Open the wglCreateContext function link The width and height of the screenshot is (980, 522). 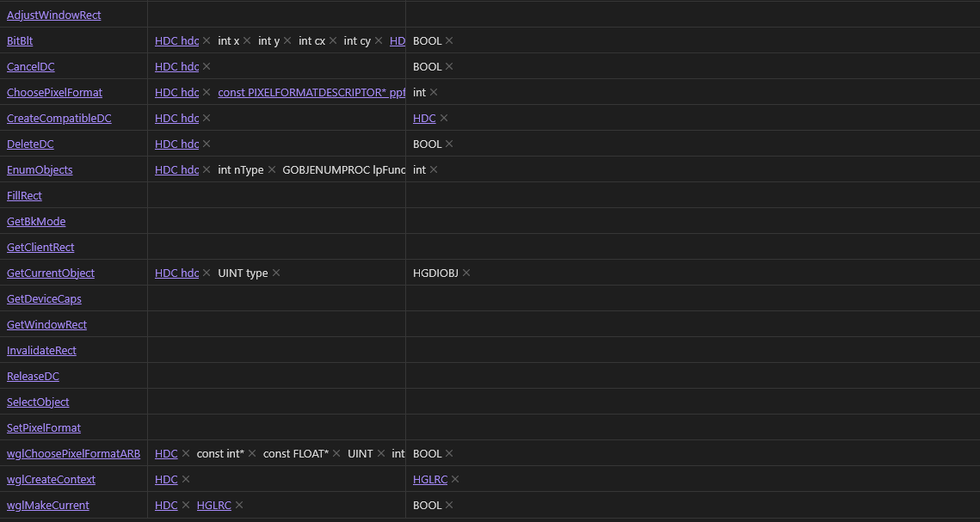tap(51, 479)
